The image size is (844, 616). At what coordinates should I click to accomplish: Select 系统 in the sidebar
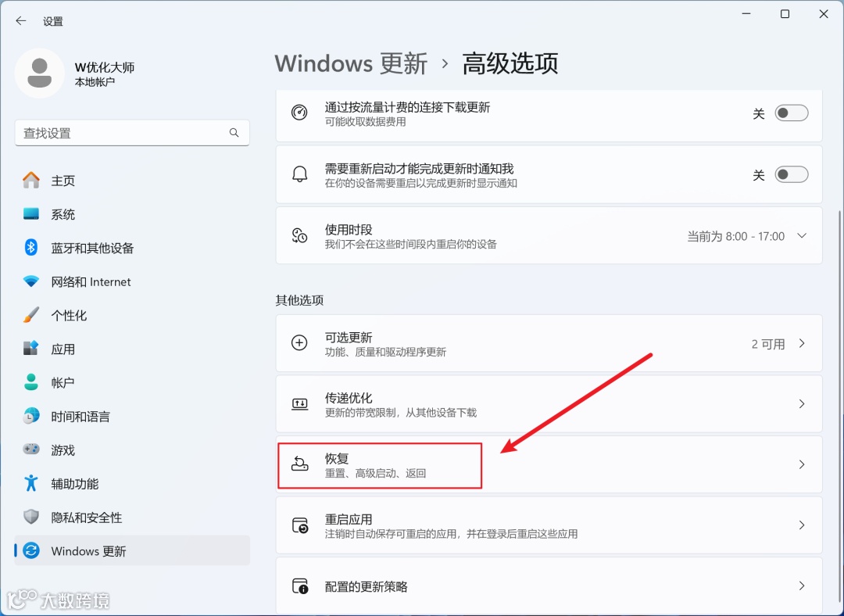(132, 214)
